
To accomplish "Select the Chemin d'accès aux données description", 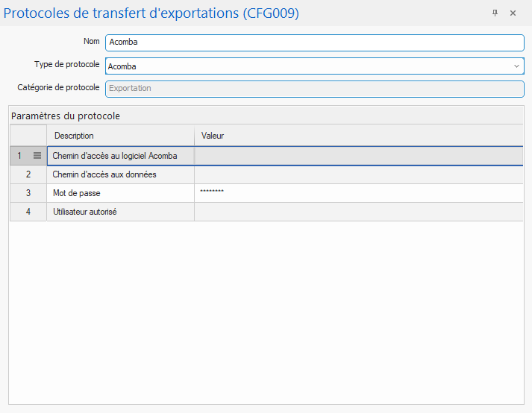I will pos(120,174).
